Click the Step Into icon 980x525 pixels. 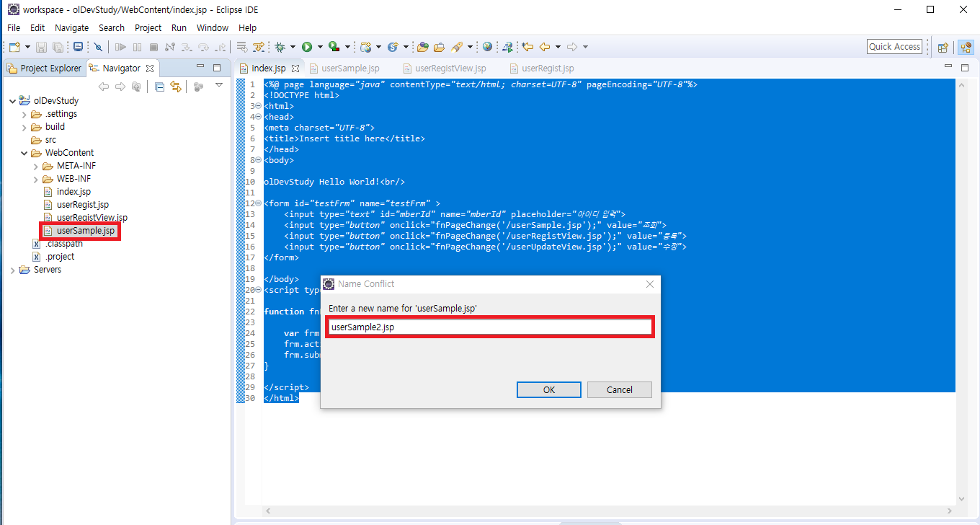tap(187, 47)
